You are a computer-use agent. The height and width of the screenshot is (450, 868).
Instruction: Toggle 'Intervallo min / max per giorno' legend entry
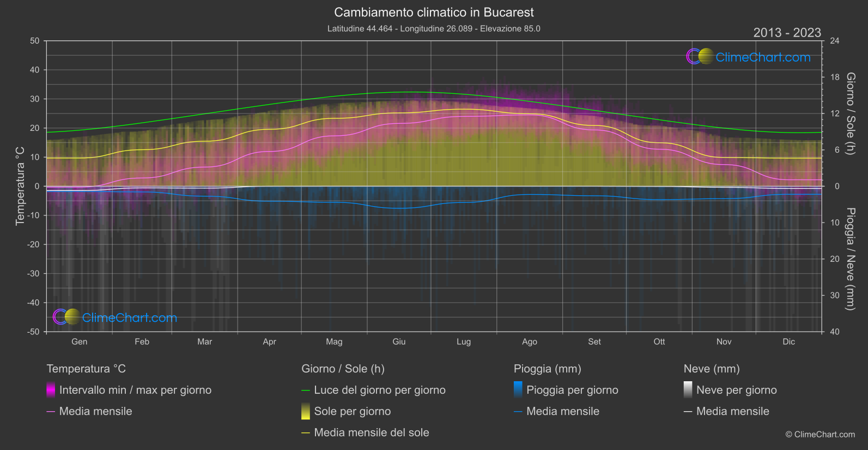(129, 390)
